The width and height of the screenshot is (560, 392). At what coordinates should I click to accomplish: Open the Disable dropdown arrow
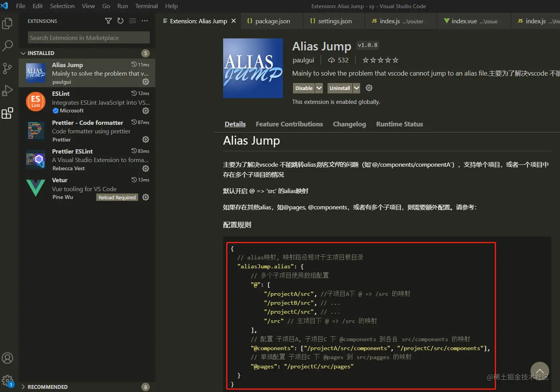coord(319,88)
